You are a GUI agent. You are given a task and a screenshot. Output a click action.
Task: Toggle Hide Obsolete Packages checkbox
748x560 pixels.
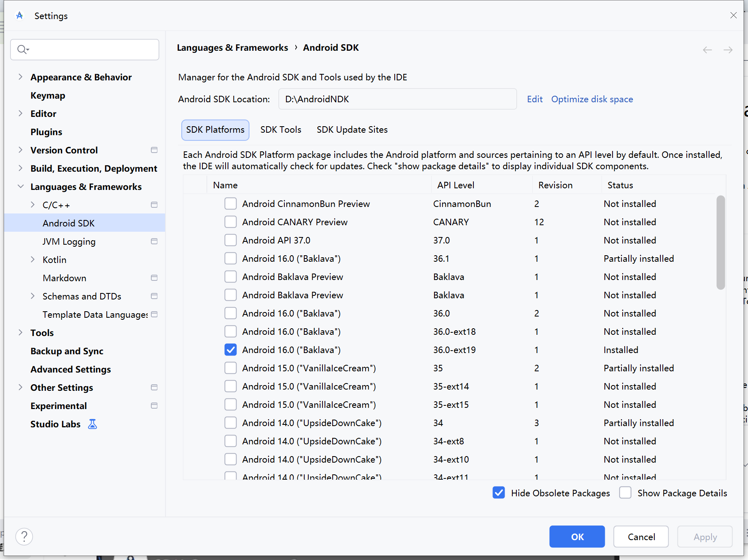click(x=499, y=493)
